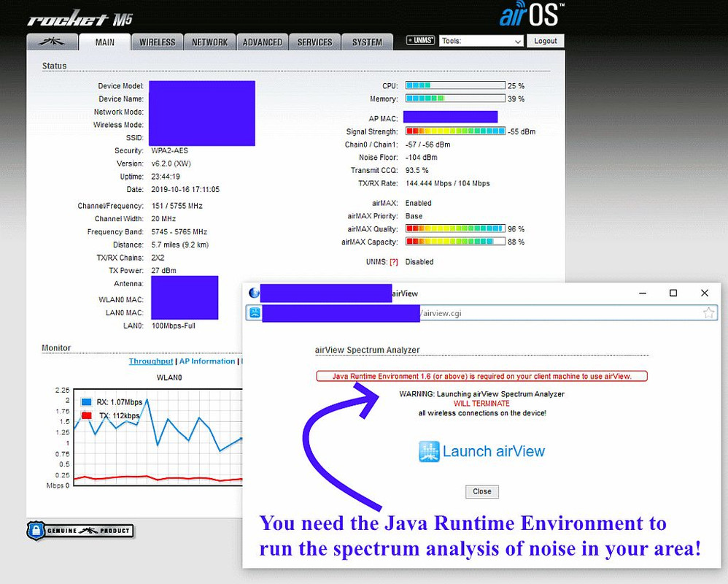Screen dimensions: 728x584
Task: Open the AP Information link
Action: coord(207,361)
